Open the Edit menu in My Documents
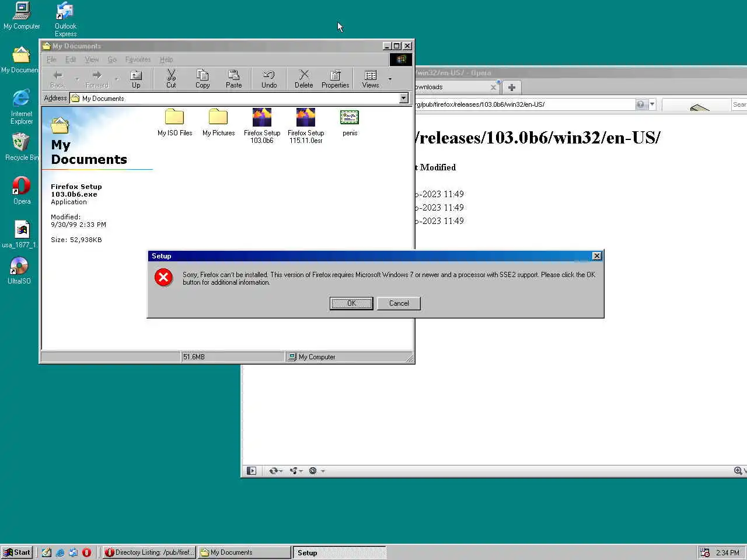This screenshot has height=560, width=747. [x=71, y=60]
